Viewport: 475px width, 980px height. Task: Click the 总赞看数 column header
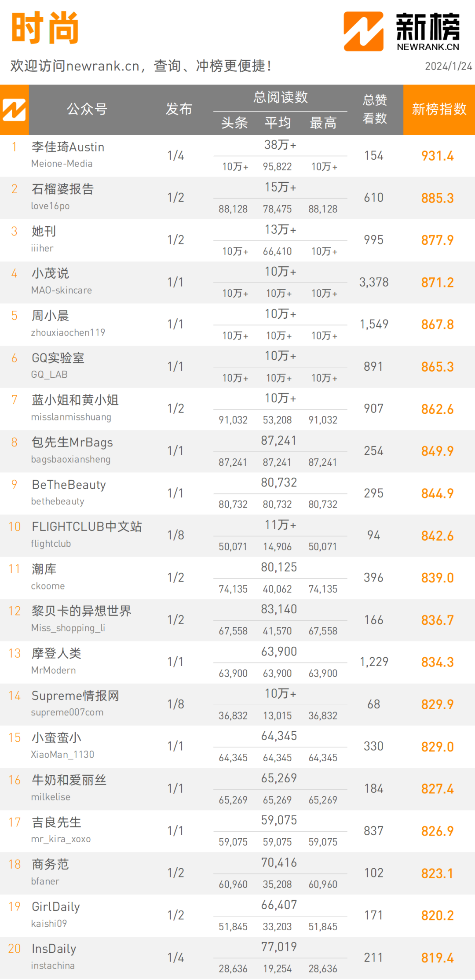(x=375, y=109)
